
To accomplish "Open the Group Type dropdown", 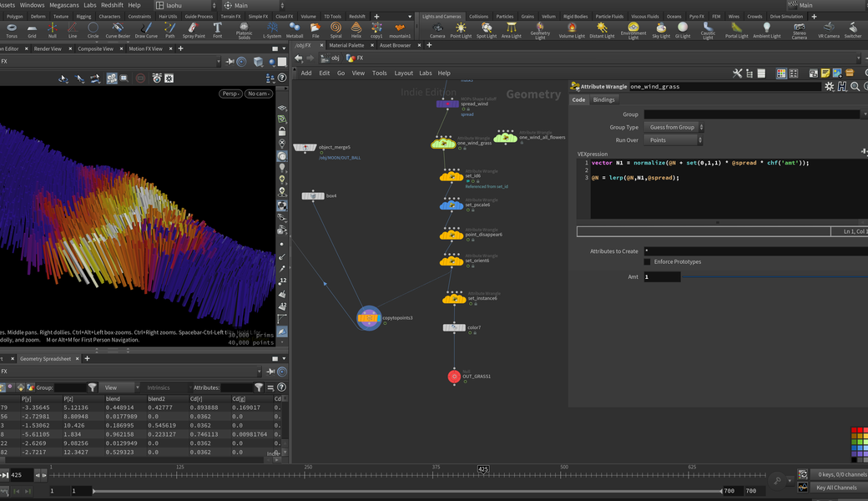I will 674,128.
